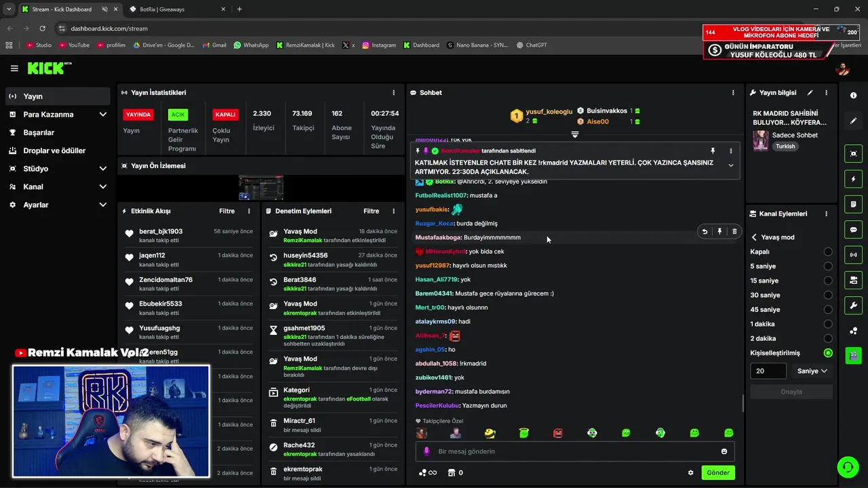Open support headset chat bubble
Image resolution: width=868 pixels, height=488 pixels.
[848, 467]
